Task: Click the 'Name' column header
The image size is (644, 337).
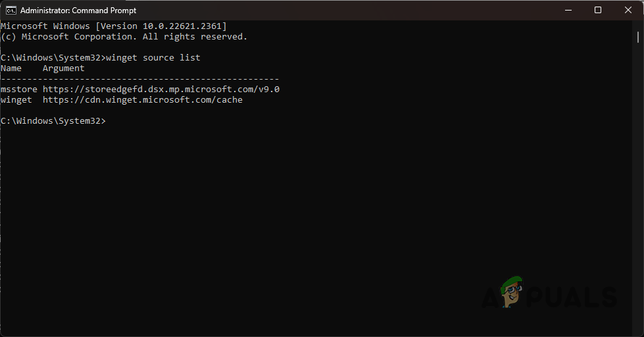Action: tap(11, 68)
